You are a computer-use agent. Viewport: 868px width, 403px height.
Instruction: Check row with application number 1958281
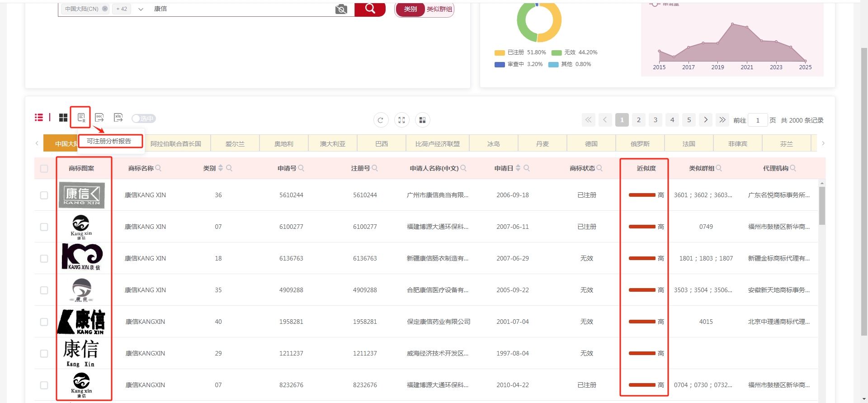44,322
